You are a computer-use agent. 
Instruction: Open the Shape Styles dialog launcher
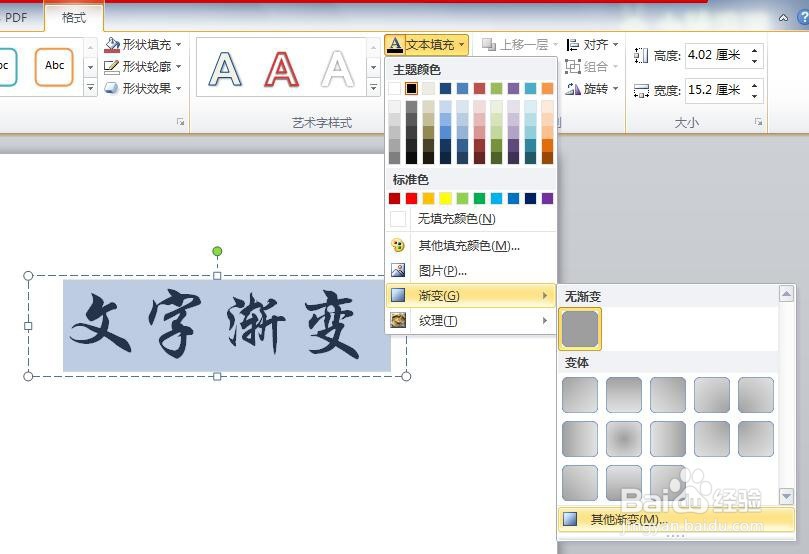point(180,122)
